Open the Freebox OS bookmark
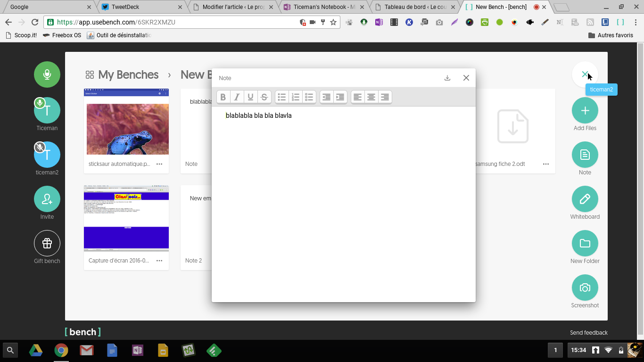The width and height of the screenshot is (644, 362). (62, 35)
